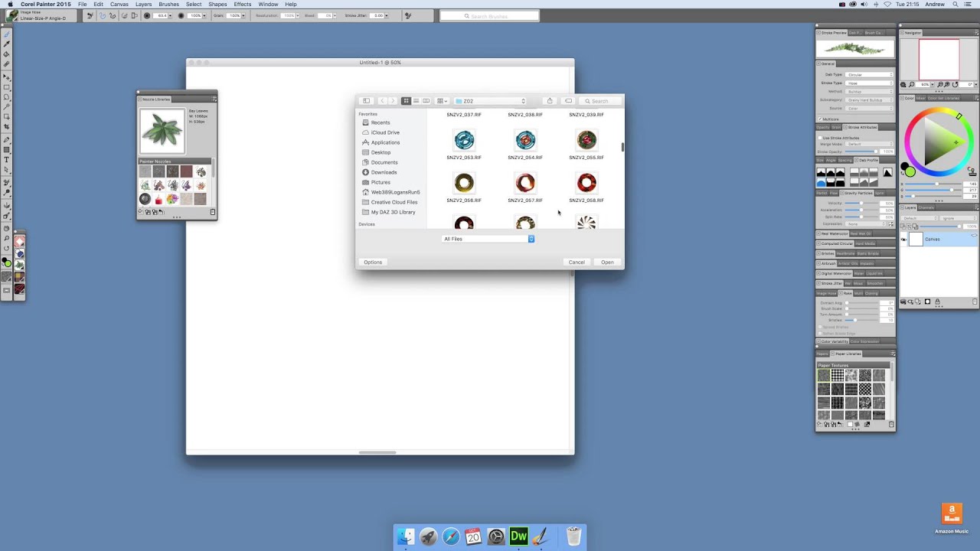Open the Dab Type dropdown
Screen dimensions: 980x551
point(869,75)
